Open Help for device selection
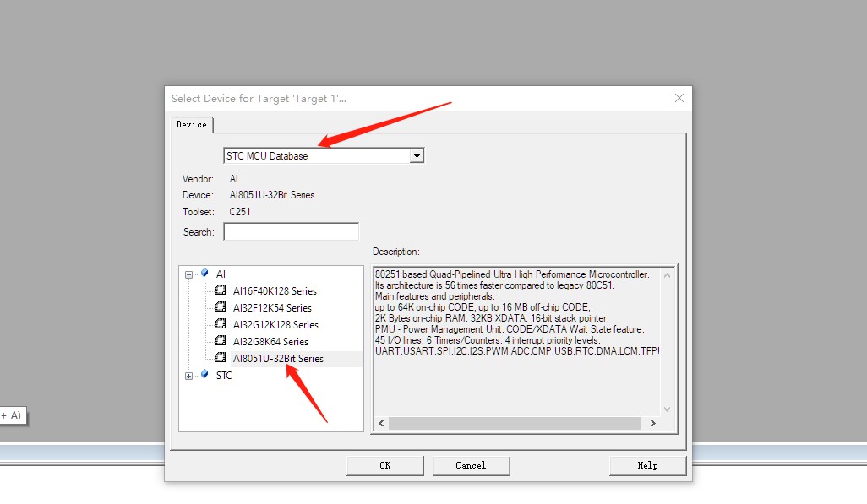The width and height of the screenshot is (867, 504). pos(647,465)
